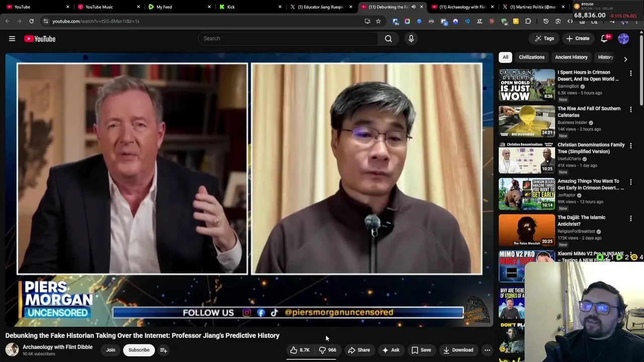Reload the page
Viewport: 644px width, 362px height.
[x=31, y=21]
